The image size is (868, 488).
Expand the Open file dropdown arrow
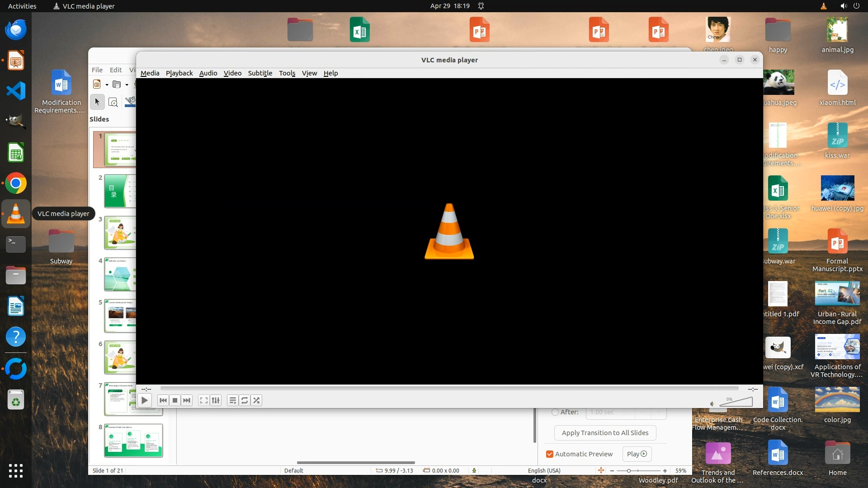click(127, 84)
